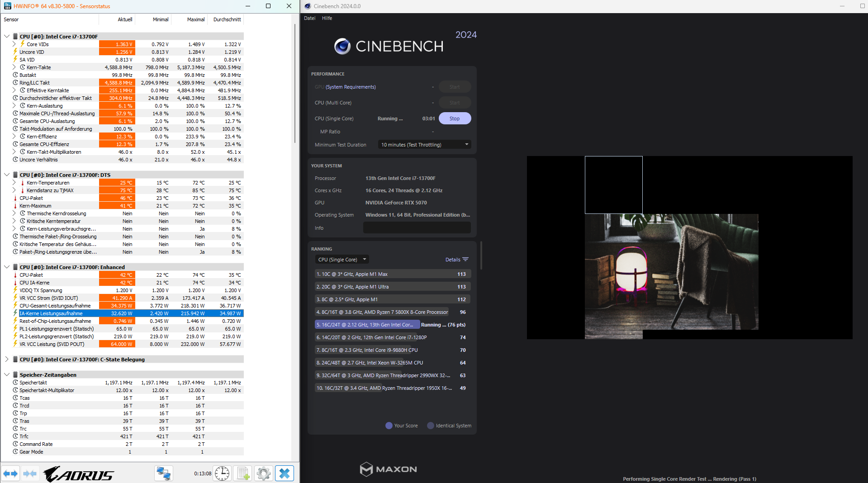Image resolution: width=868 pixels, height=483 pixels.
Task: Click the collapse layout arrows icon in HWiNFO
Action: (30, 474)
